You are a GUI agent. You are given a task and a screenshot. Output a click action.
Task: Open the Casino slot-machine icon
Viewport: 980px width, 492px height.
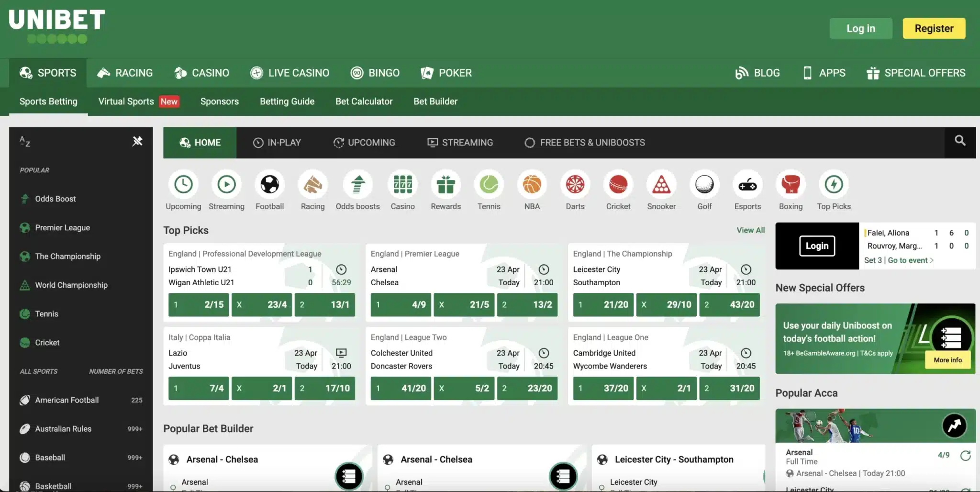click(x=403, y=184)
